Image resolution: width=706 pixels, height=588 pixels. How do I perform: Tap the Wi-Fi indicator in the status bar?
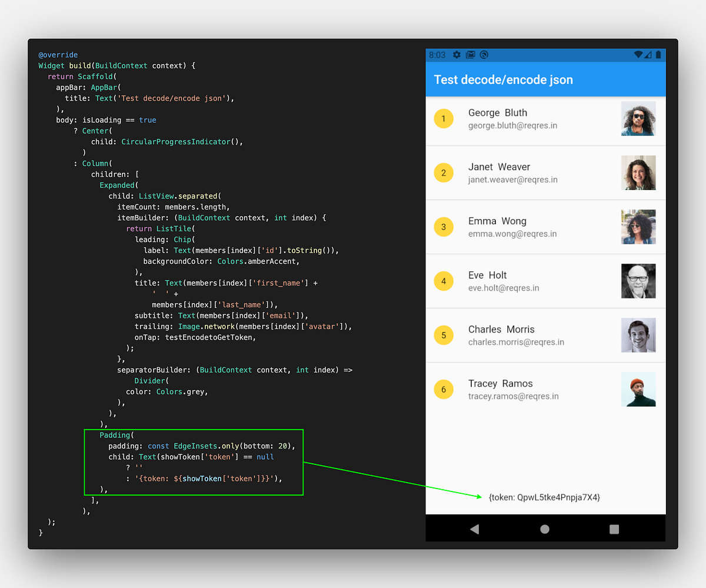click(638, 54)
